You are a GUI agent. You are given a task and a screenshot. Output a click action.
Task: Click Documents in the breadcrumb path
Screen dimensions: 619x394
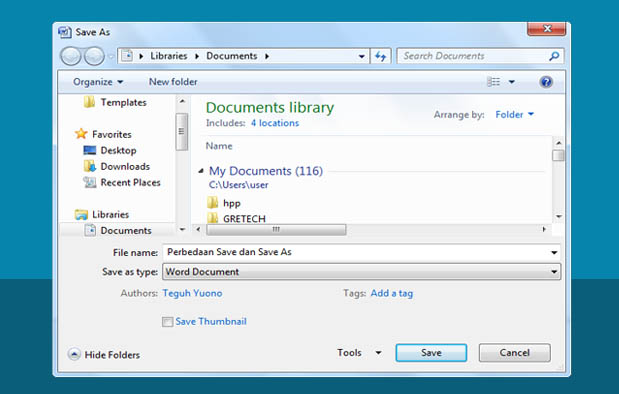(x=232, y=56)
